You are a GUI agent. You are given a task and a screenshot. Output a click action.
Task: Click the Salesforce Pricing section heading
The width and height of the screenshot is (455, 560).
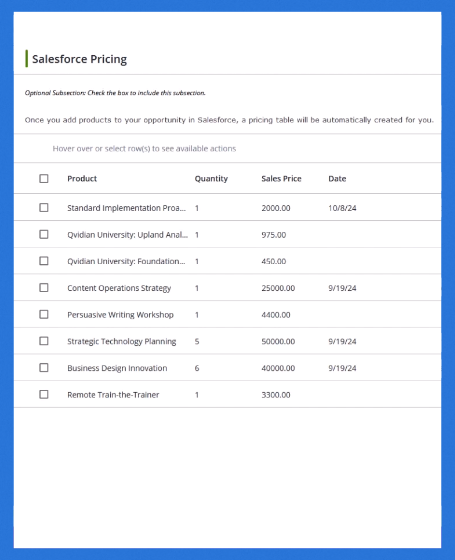tap(79, 59)
